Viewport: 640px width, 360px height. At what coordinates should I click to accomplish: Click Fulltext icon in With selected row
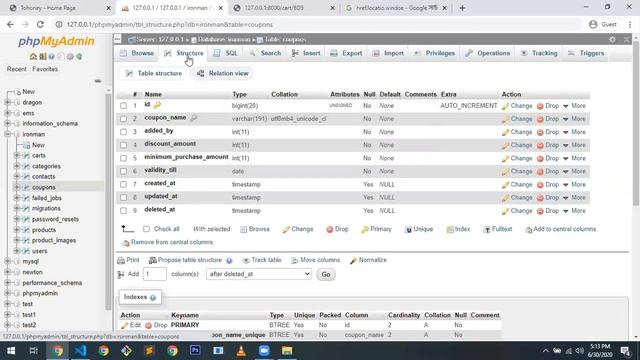tap(487, 229)
